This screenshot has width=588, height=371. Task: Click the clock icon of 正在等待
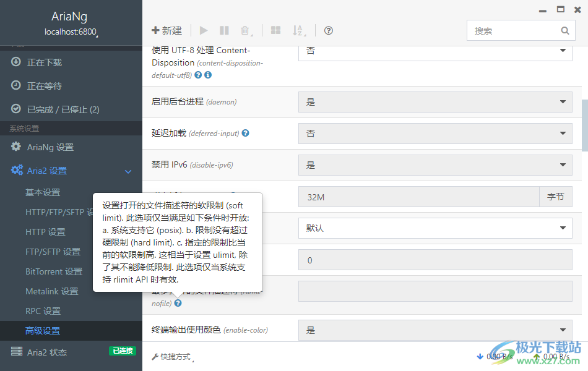pyautogui.click(x=15, y=85)
